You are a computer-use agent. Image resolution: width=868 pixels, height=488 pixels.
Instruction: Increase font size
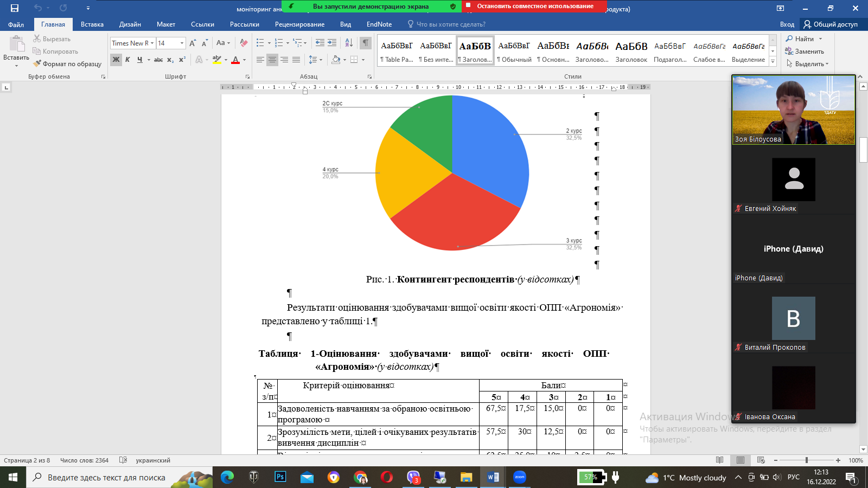point(193,43)
